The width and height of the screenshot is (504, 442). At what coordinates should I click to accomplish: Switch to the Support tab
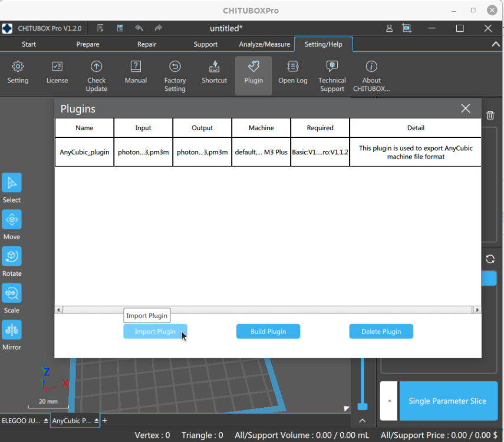(205, 44)
